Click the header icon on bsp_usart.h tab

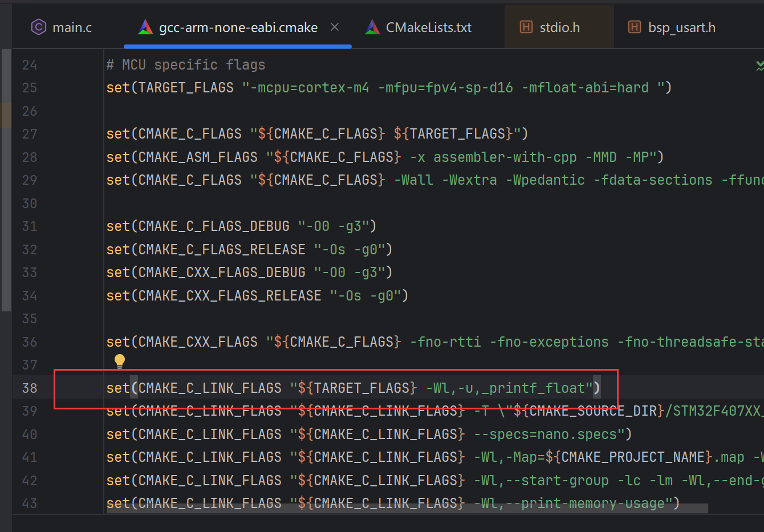click(634, 27)
